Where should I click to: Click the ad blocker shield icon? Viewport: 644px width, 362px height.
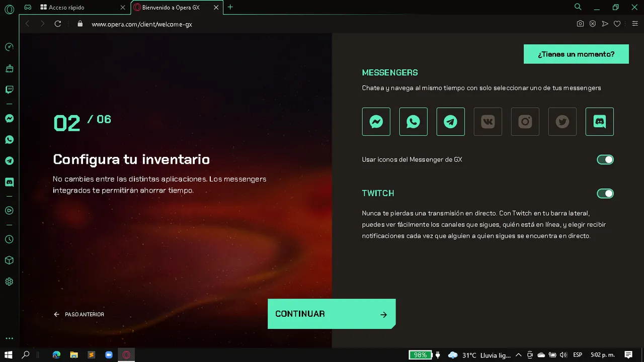pyautogui.click(x=593, y=24)
